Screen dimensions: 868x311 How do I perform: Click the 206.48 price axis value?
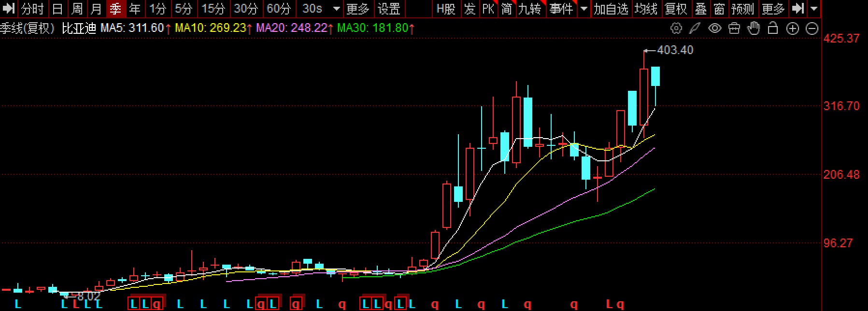click(841, 174)
